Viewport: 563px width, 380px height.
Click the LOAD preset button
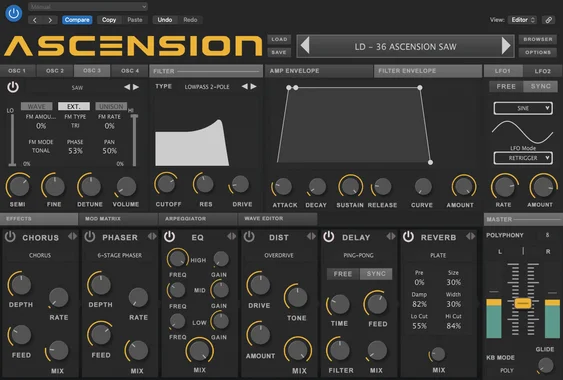point(279,40)
